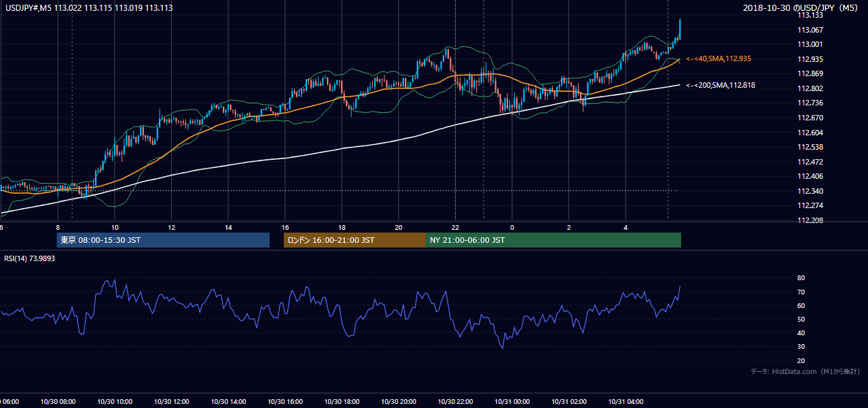Click RSI scale value 70
Screen dimensions: 868x408
click(x=801, y=292)
